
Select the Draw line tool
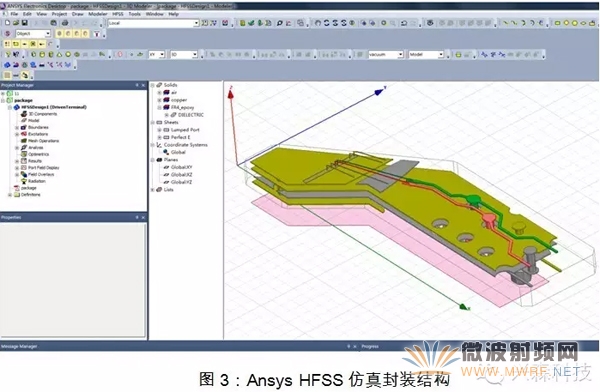pos(506,23)
